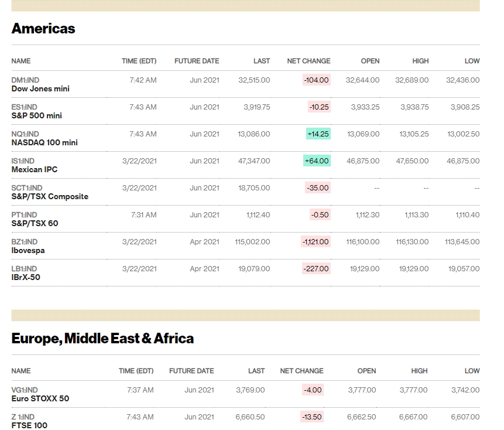Click the Americas section heading
Screen dimensions: 504x430
click(x=43, y=29)
